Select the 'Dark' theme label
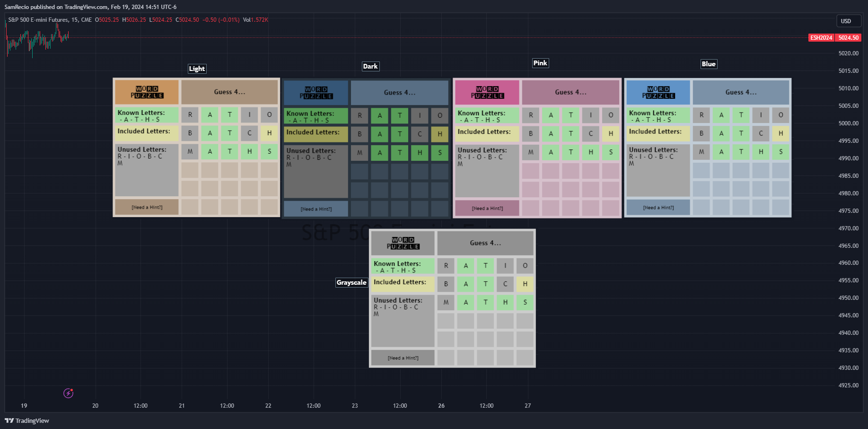Viewport: 868px width, 429px height. (x=370, y=66)
